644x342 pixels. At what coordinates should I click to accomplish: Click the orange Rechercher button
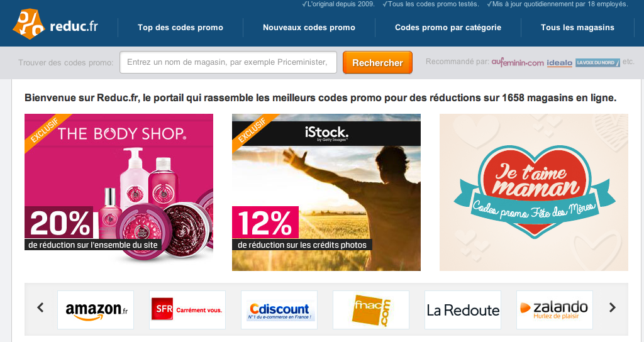point(377,62)
